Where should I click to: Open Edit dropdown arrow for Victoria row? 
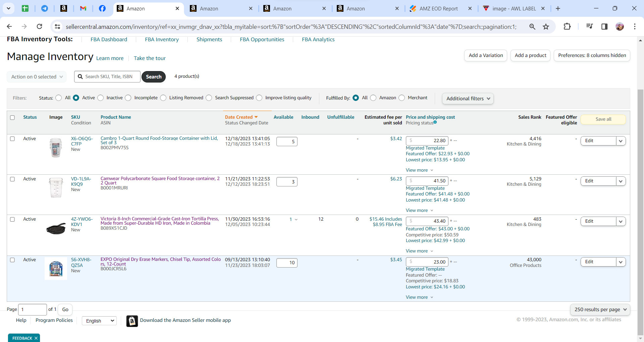621,221
